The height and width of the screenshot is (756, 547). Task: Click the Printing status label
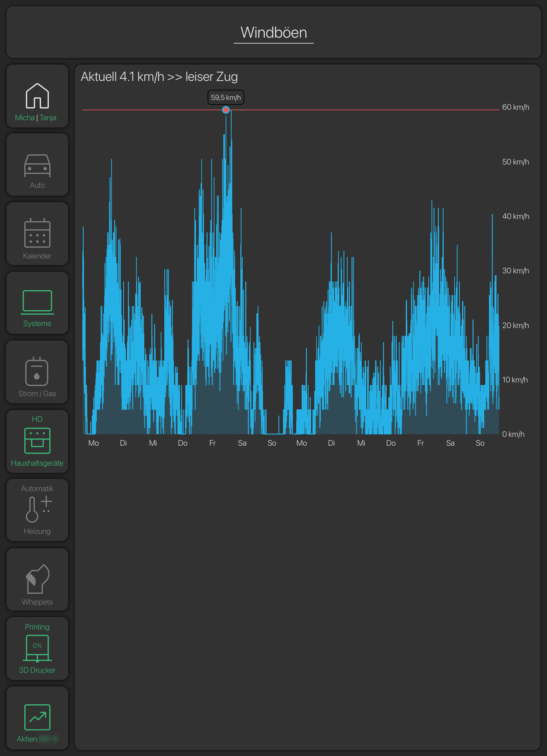tap(37, 627)
